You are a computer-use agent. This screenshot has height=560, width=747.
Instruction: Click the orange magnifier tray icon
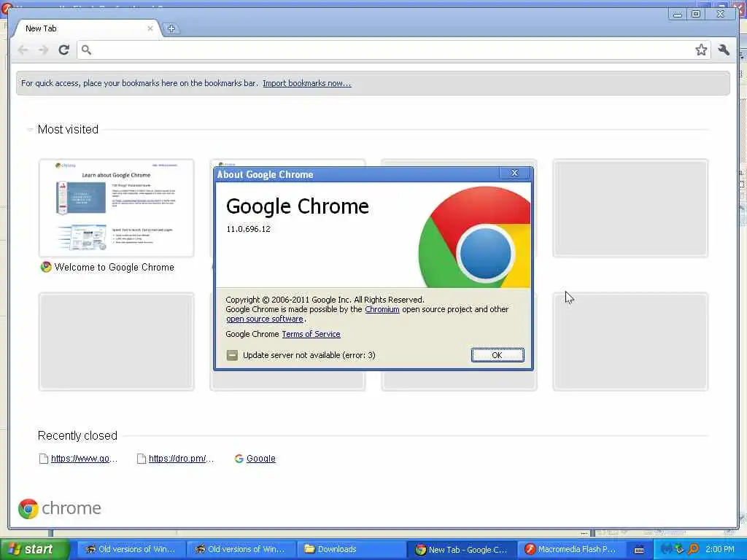693,550
